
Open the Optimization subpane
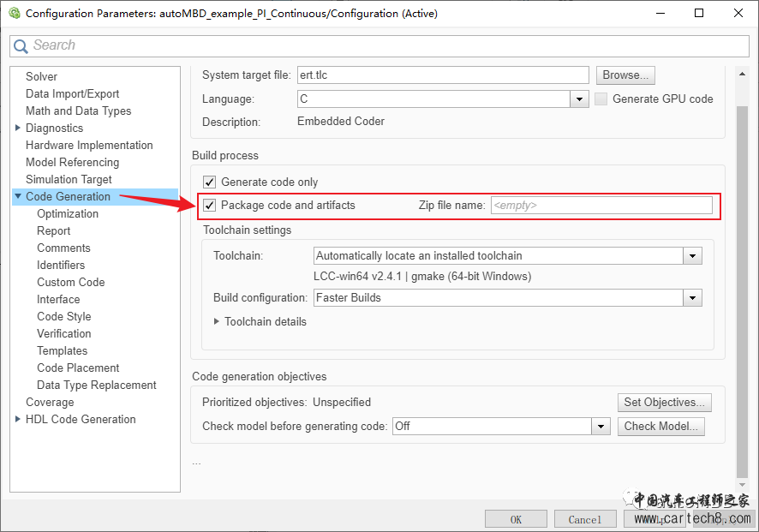68,213
